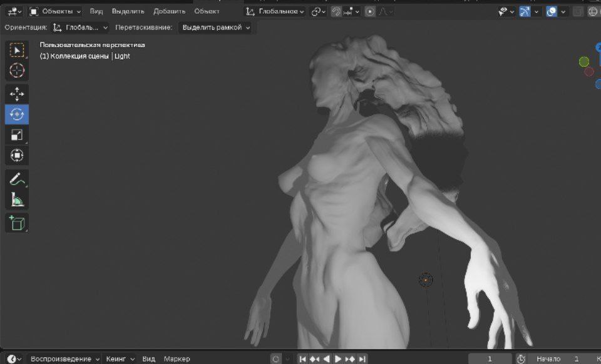601x364 pixels.
Task: Select the Scale tool
Action: point(17,134)
